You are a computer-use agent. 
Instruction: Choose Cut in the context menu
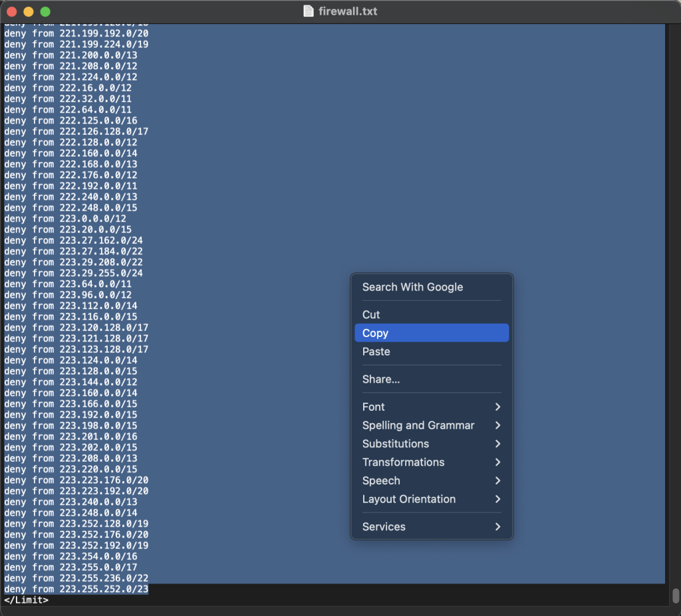[x=371, y=315]
